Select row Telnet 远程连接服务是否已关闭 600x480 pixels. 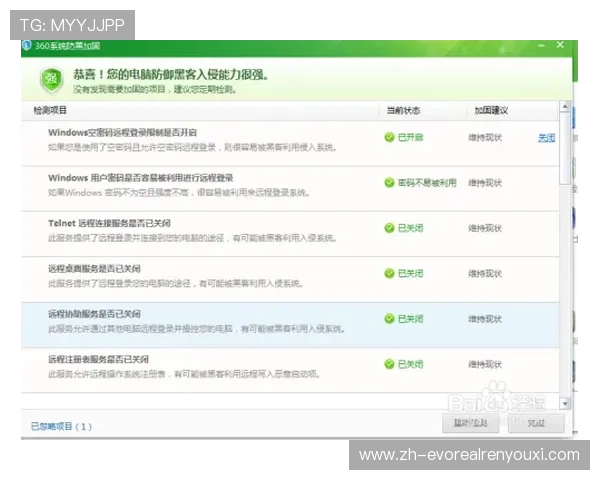click(x=290, y=234)
